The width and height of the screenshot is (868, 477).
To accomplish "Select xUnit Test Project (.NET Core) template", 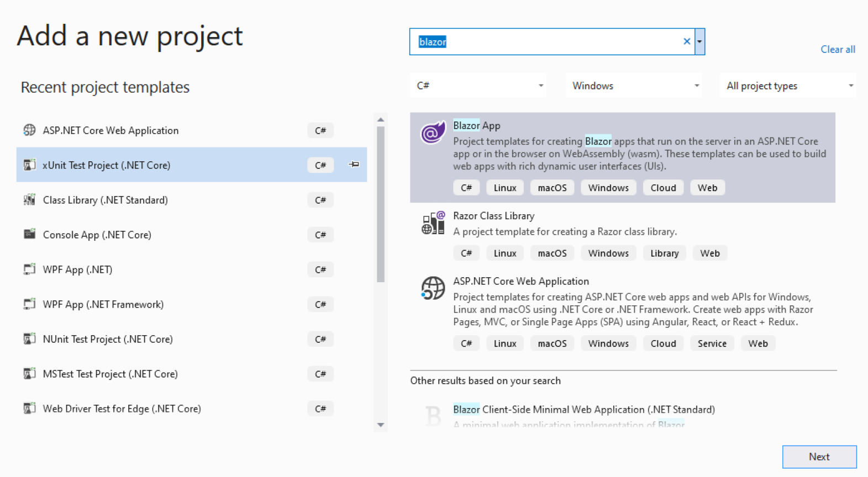I will click(192, 165).
